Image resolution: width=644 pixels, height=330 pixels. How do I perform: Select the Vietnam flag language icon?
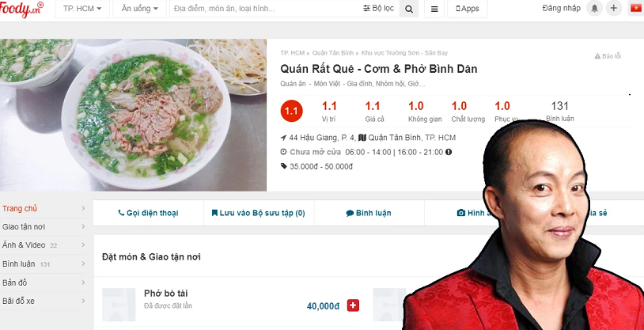(636, 8)
